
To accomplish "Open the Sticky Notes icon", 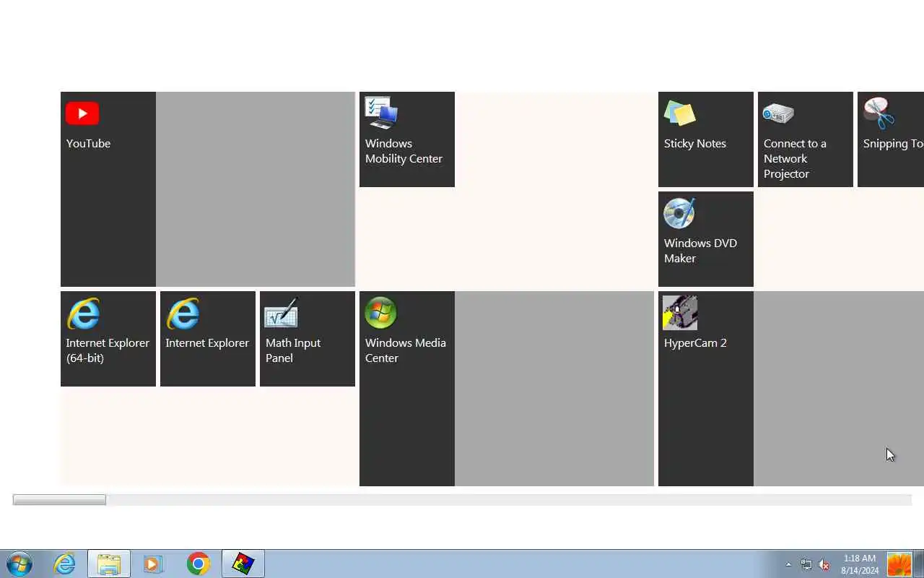I will (x=680, y=113).
